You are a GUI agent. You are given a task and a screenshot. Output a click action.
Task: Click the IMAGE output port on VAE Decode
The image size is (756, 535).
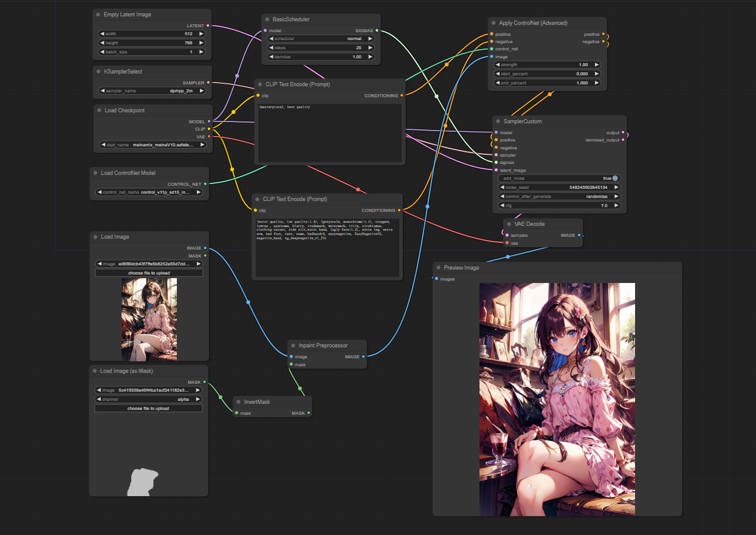(x=579, y=235)
